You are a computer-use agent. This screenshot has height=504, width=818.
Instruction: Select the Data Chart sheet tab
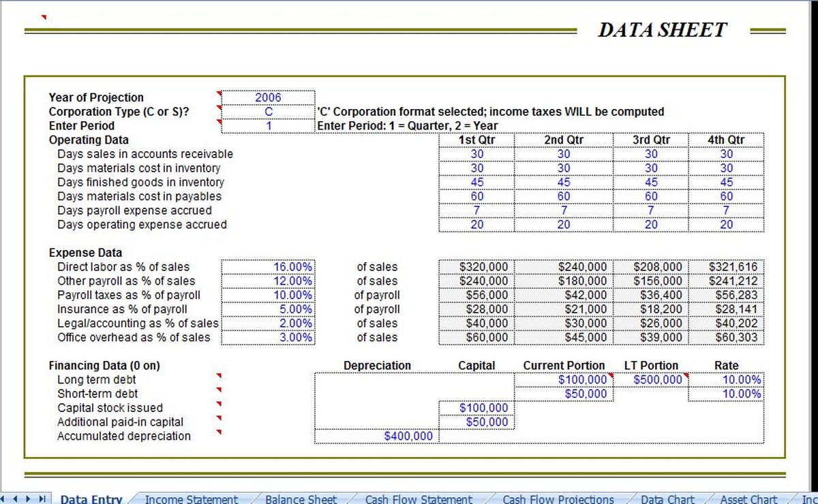(x=667, y=499)
